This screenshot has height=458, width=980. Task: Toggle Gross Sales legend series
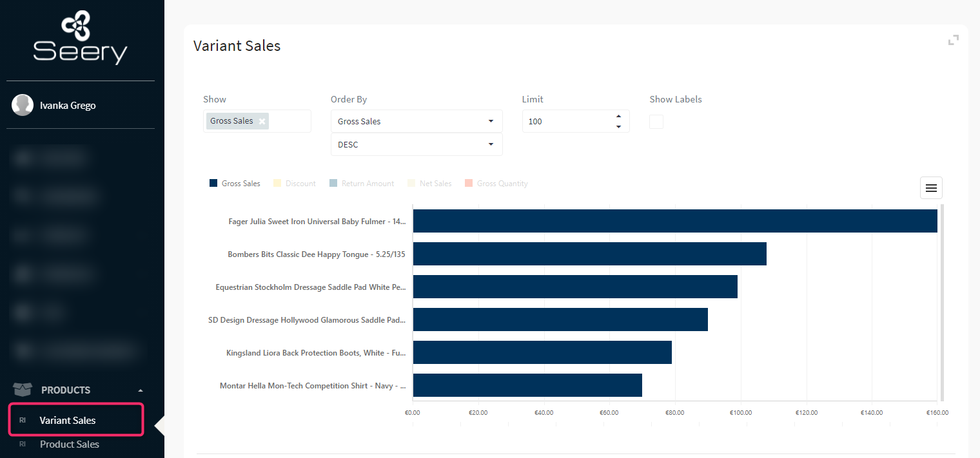click(235, 184)
